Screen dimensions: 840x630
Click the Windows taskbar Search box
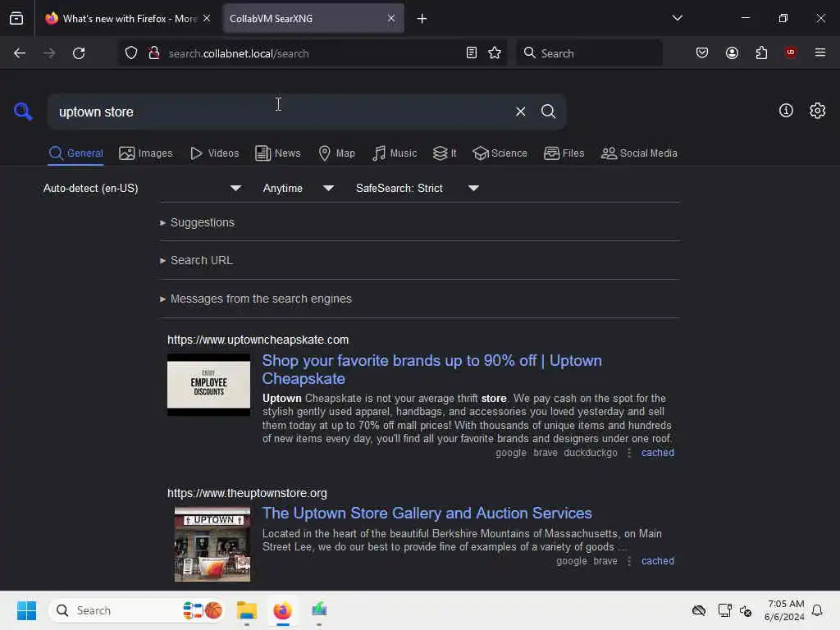click(137, 610)
